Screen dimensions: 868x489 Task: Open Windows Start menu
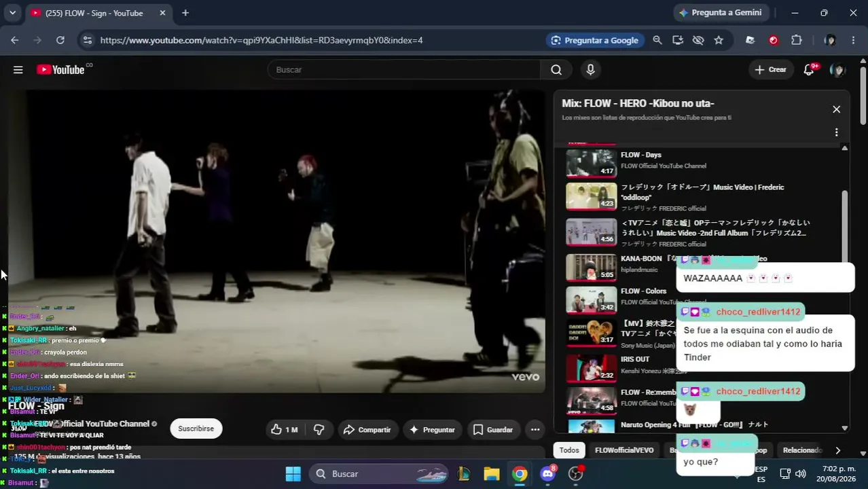(293, 474)
